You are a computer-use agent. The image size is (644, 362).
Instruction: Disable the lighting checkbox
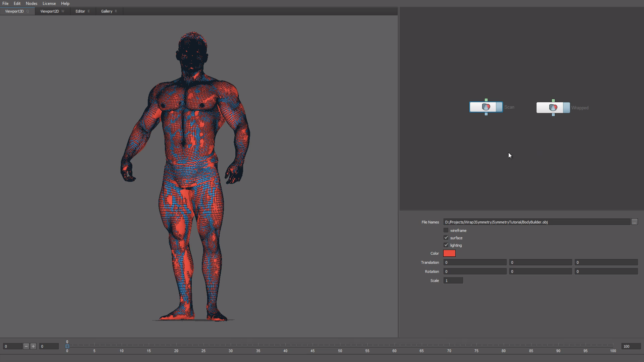click(446, 245)
